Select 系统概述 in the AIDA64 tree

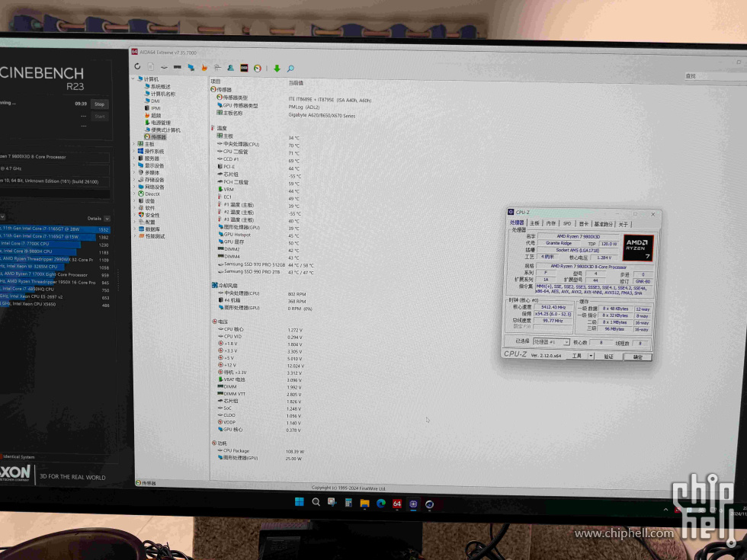[157, 87]
